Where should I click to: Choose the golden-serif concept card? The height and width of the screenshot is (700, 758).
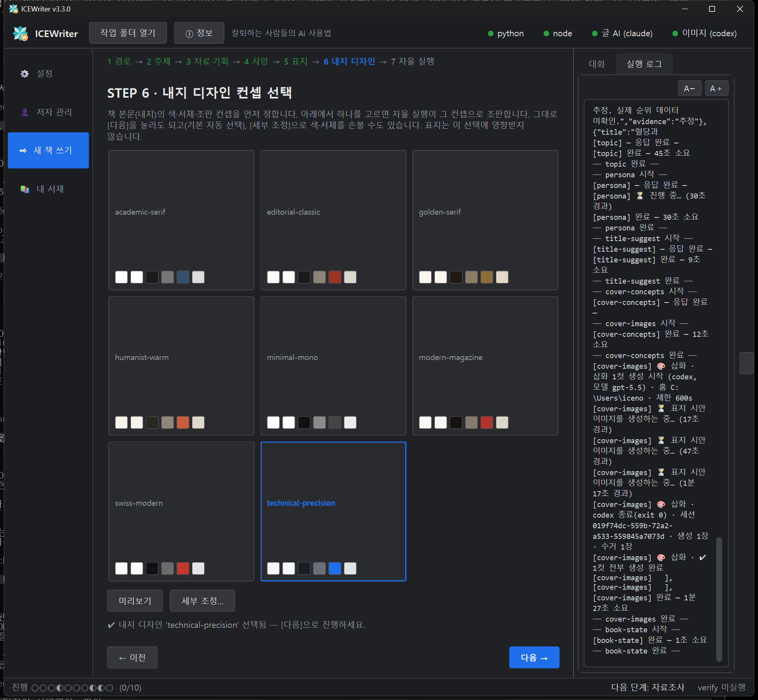click(x=485, y=220)
